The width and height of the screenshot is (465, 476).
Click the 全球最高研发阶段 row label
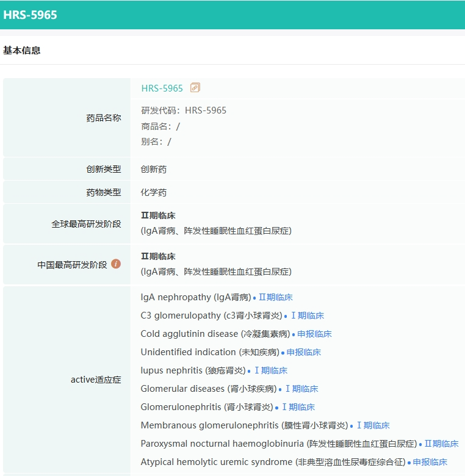(86, 224)
